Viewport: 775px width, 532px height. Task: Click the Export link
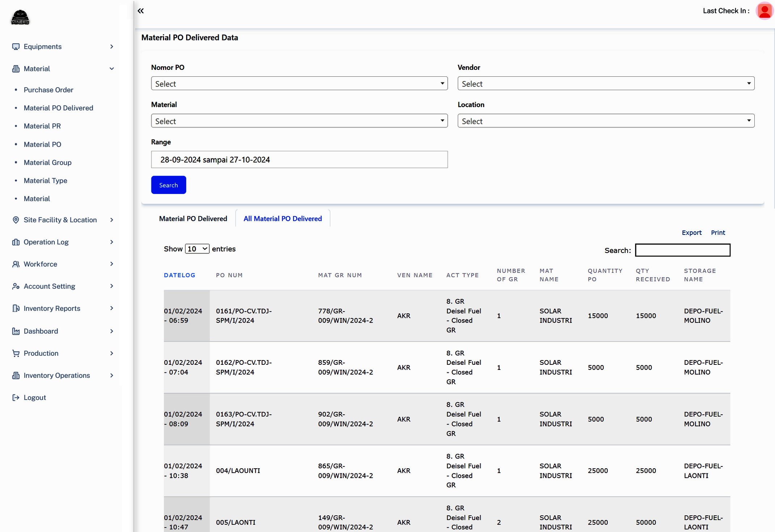691,233
